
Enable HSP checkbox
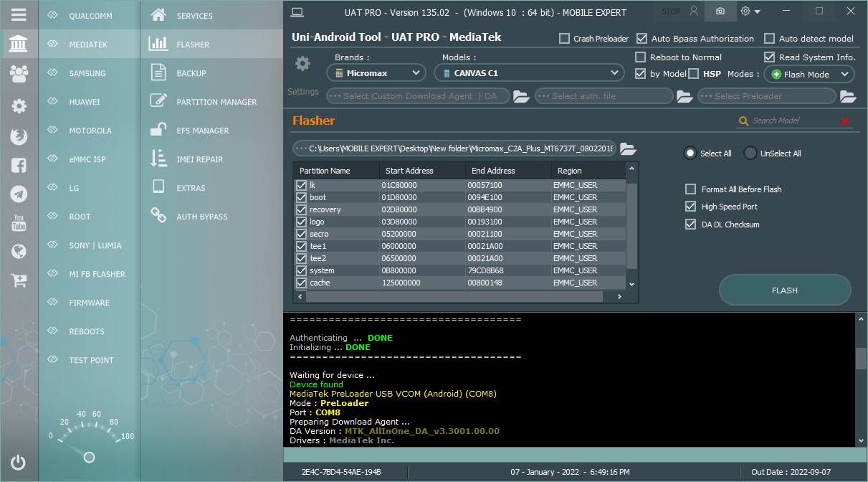[x=694, y=74]
